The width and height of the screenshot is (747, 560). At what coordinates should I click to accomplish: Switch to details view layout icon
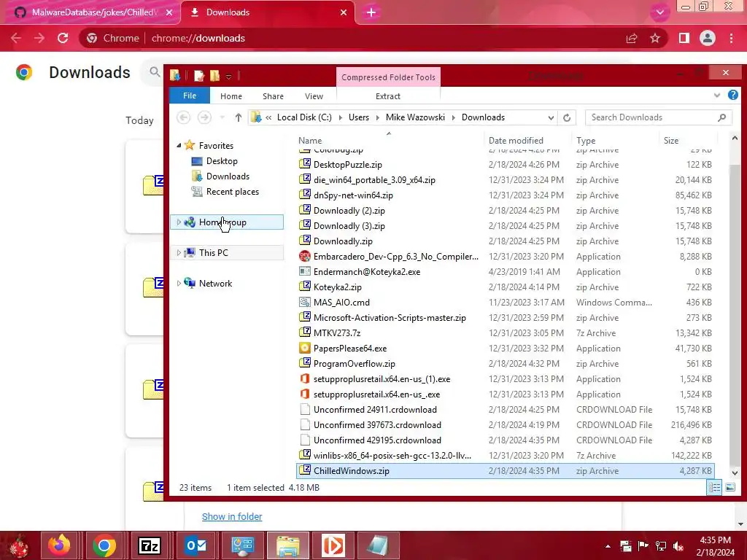coord(715,487)
